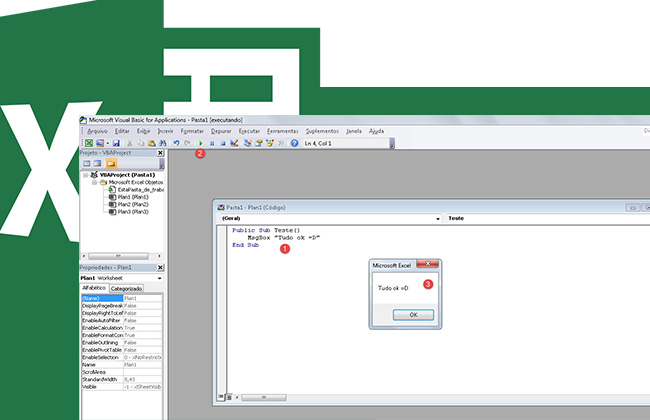
Task: Click the StandardWidth value 8,43
Action: click(143, 379)
